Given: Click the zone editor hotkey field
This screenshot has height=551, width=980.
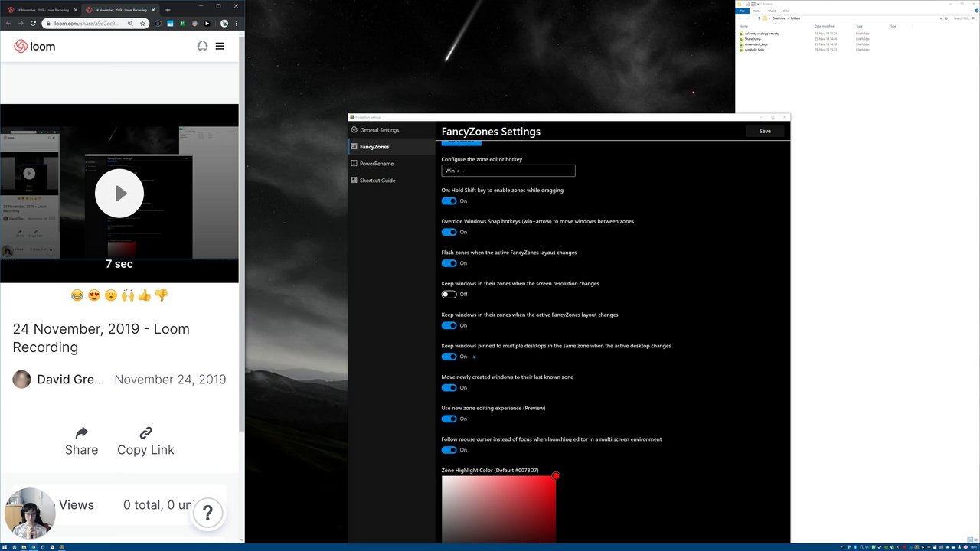Looking at the screenshot, I should [x=508, y=171].
